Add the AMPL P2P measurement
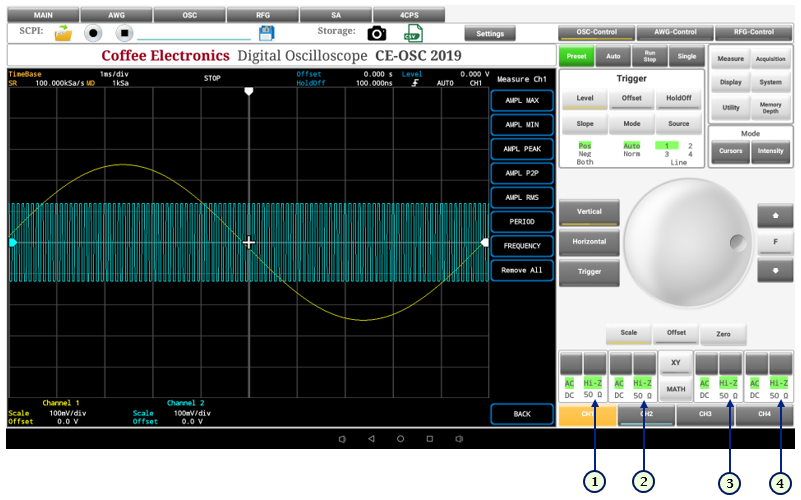 [x=521, y=173]
